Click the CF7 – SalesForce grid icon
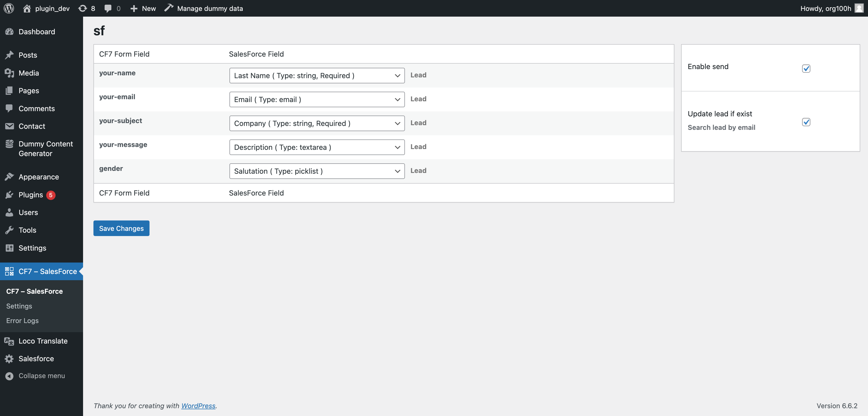This screenshot has width=868, height=416. (9, 271)
